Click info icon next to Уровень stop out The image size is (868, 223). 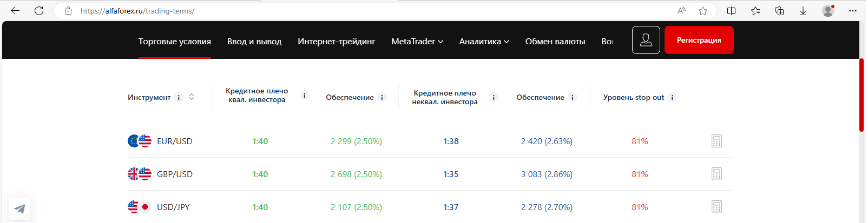pos(672,98)
